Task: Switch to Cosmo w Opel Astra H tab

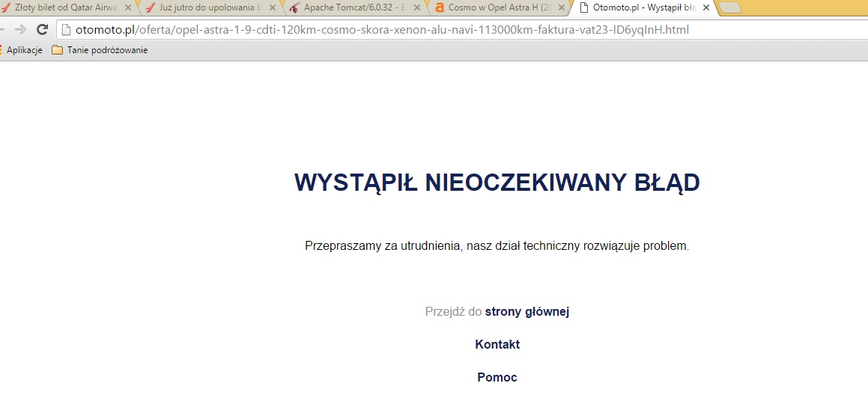Action: pos(501,7)
